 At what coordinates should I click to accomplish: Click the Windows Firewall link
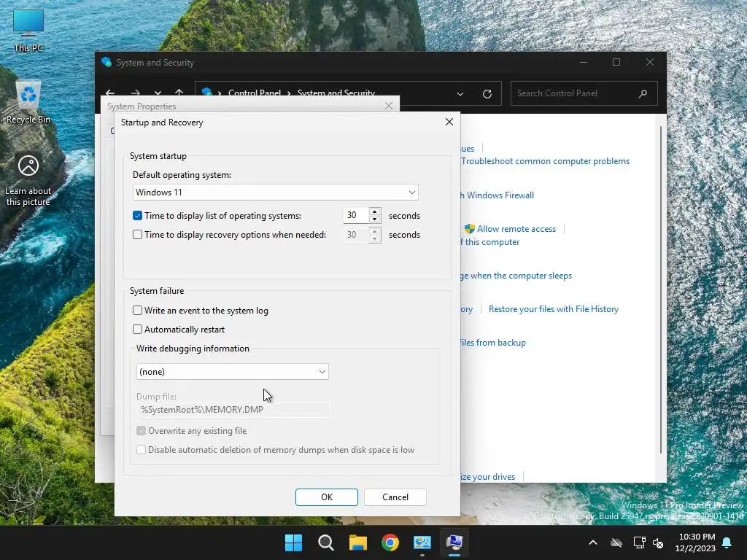point(498,195)
